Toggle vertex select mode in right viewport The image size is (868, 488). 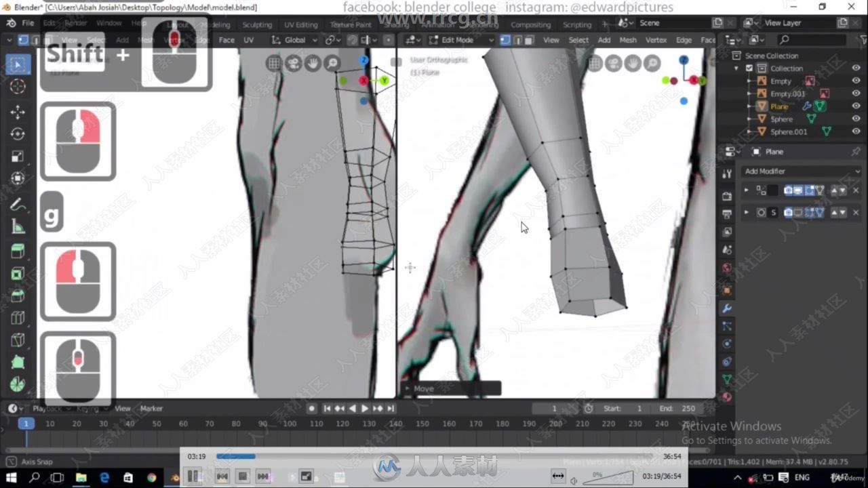point(505,40)
